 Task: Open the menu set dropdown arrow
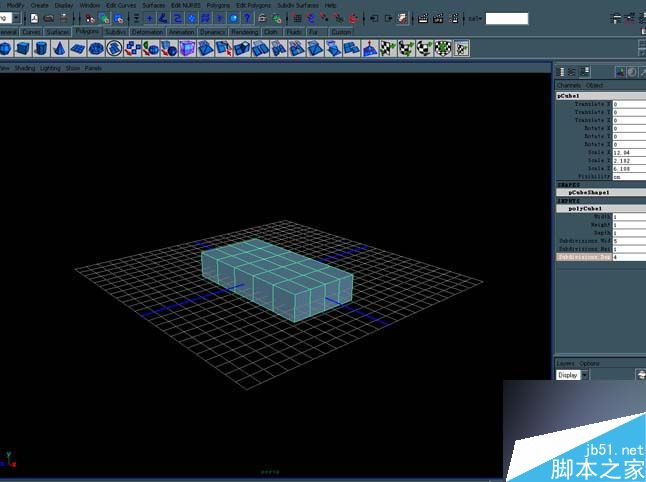(x=16, y=18)
